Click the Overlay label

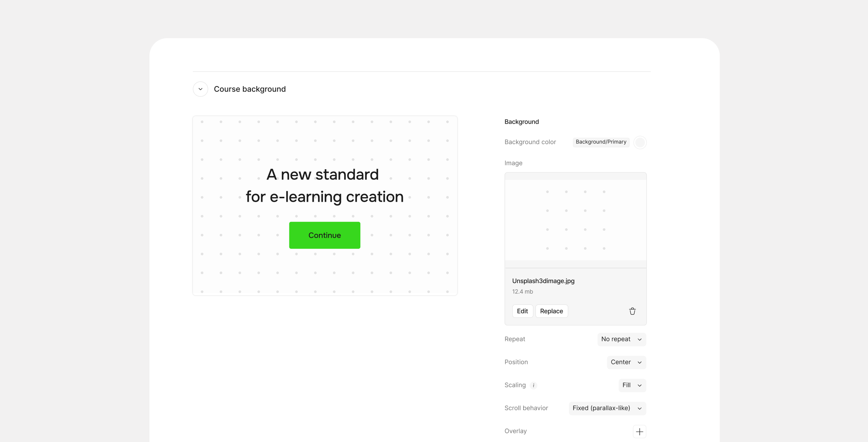tap(515, 431)
